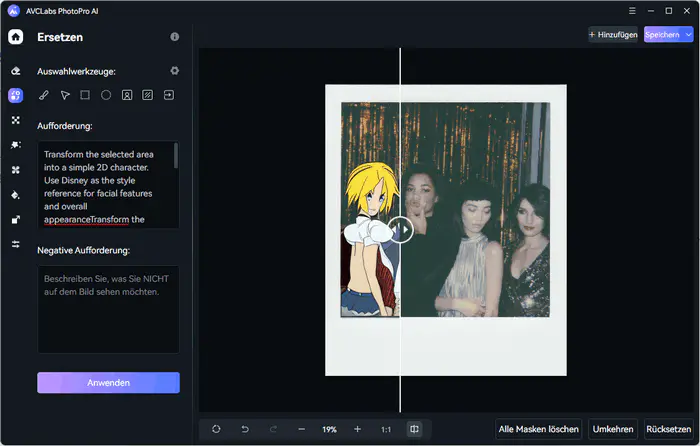This screenshot has width=700, height=446.
Task: Select the rectangle selection tool
Action: tap(85, 95)
